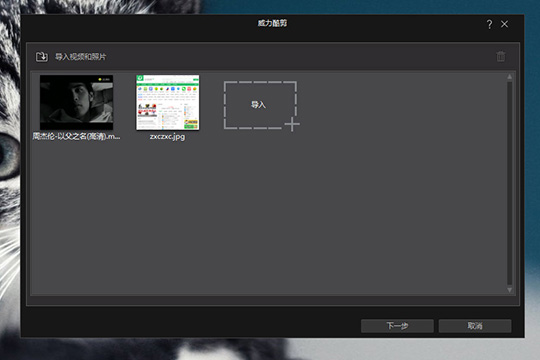Click the 威力酷剪 title bar text
The image size is (540, 360).
tap(272, 23)
